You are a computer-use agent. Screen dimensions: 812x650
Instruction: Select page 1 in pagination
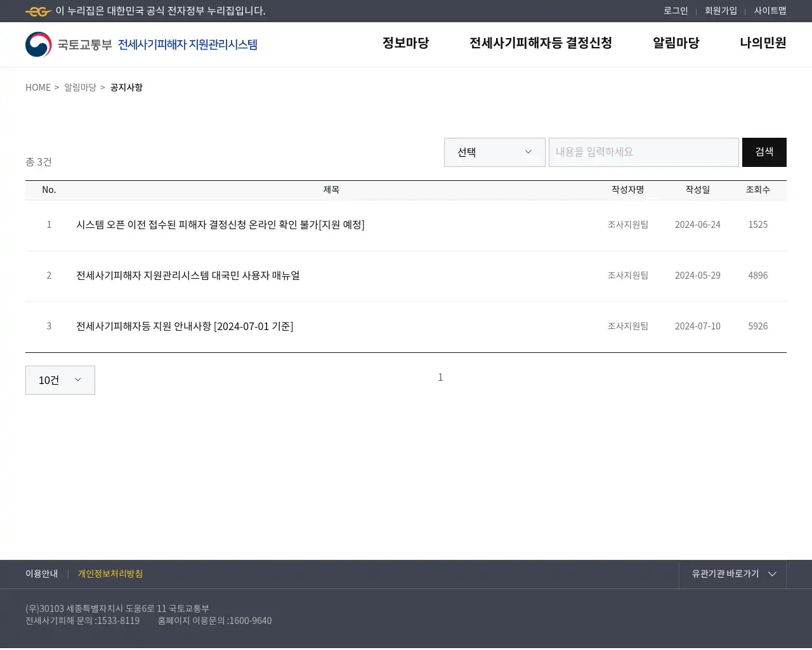coord(440,377)
